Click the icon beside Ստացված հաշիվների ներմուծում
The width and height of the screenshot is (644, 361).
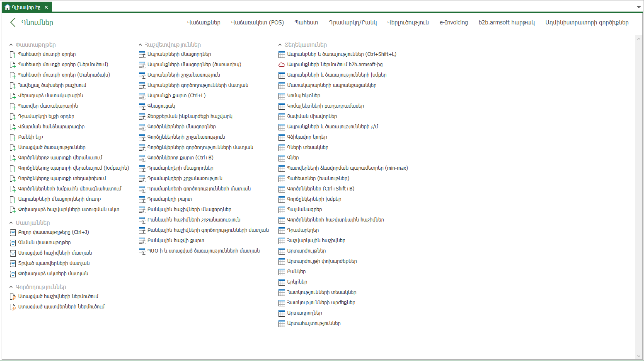click(x=13, y=296)
